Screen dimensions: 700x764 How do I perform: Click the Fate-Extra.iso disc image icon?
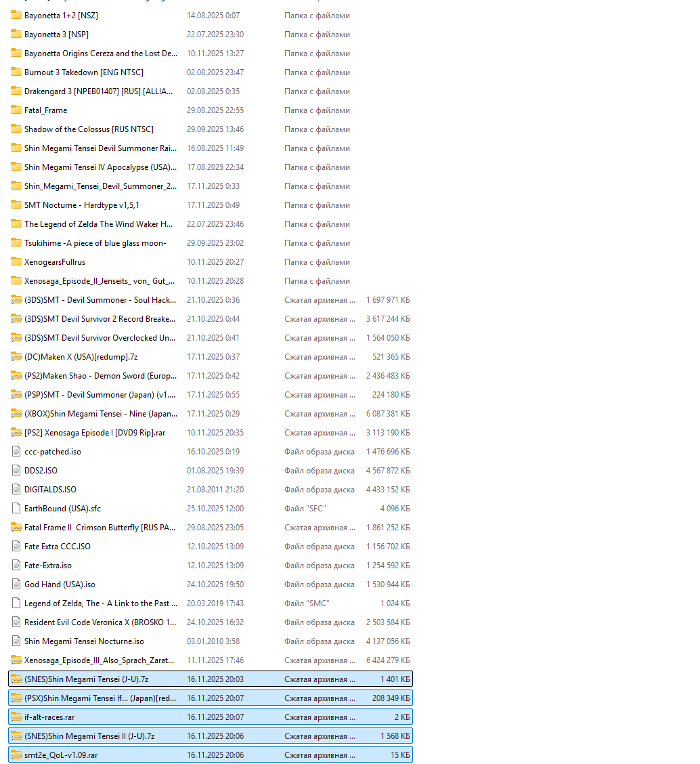pyautogui.click(x=16, y=566)
